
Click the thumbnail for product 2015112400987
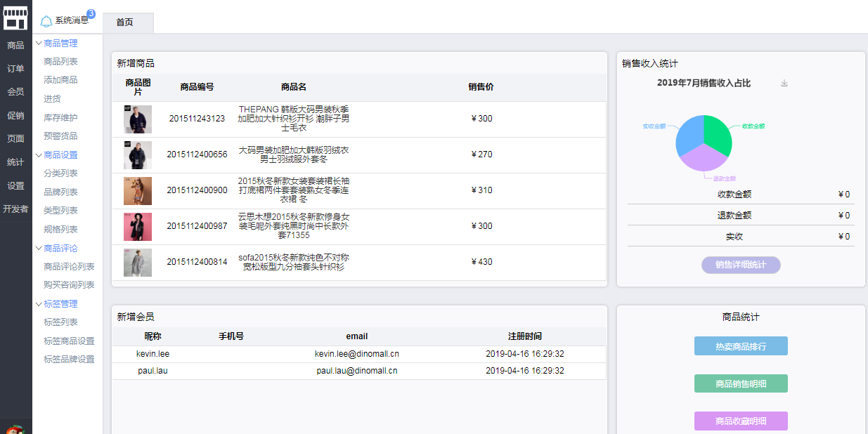point(138,227)
